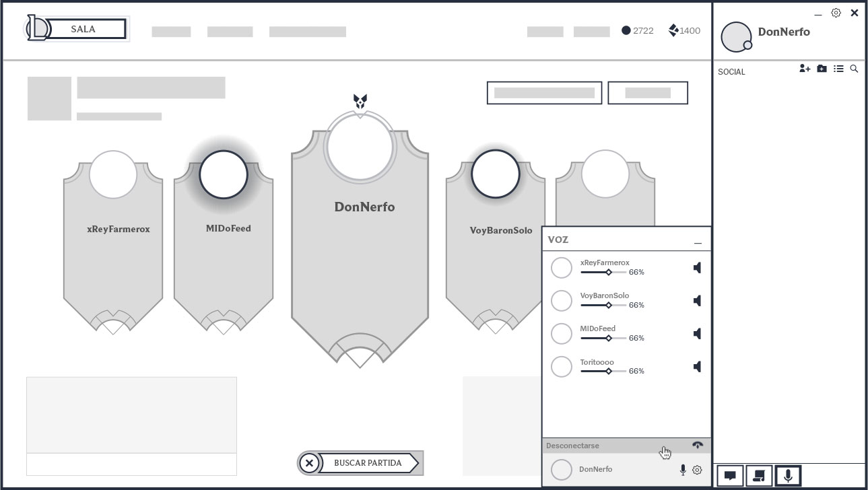The image size is (868, 490).
Task: Click the VOZ panel title
Action: pos(558,240)
